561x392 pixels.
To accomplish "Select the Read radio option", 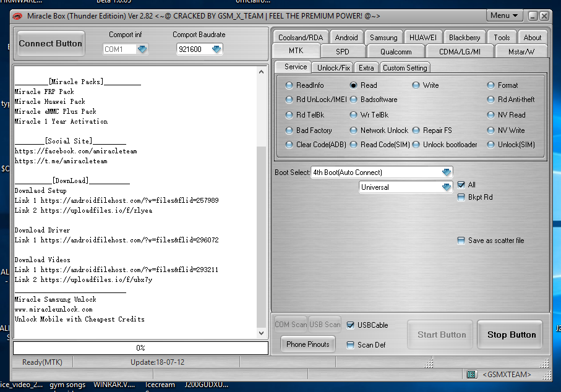I will click(x=364, y=85).
